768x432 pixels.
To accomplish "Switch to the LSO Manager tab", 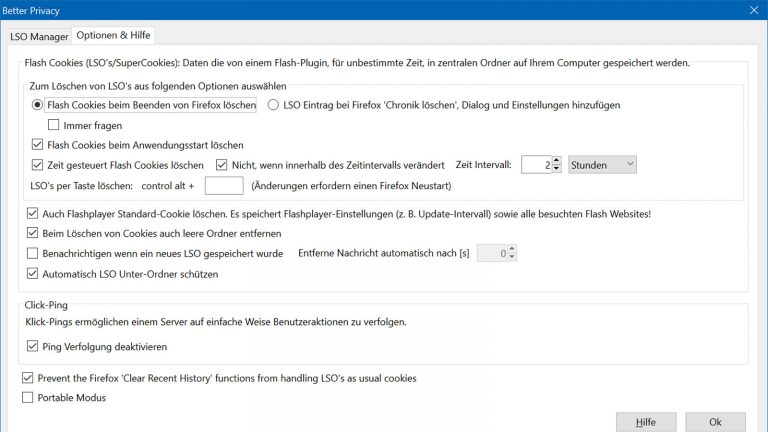I will tap(39, 37).
